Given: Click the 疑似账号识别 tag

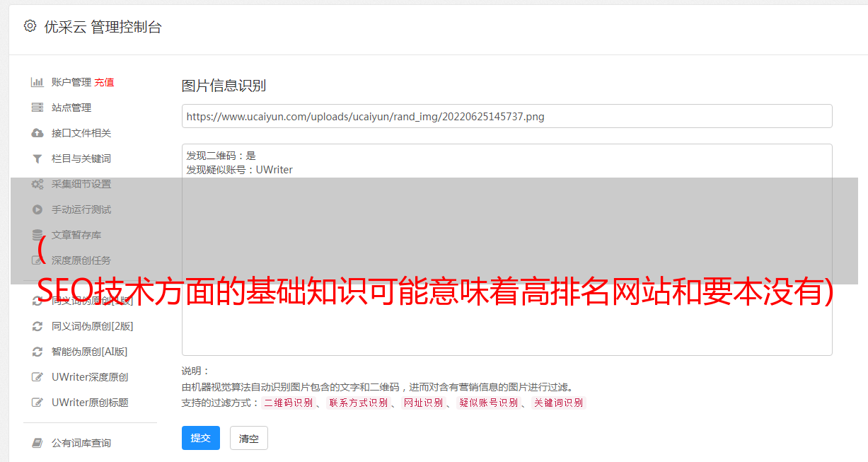Looking at the screenshot, I should [x=488, y=403].
